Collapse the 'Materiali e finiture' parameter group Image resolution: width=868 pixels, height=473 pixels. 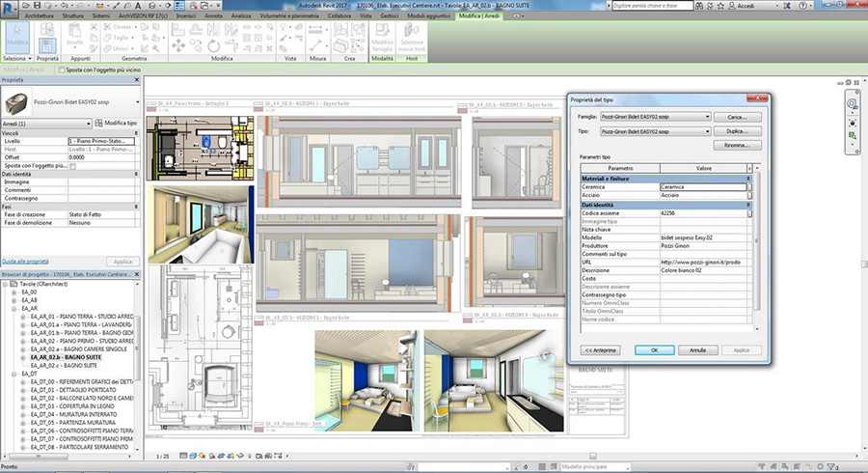point(748,179)
